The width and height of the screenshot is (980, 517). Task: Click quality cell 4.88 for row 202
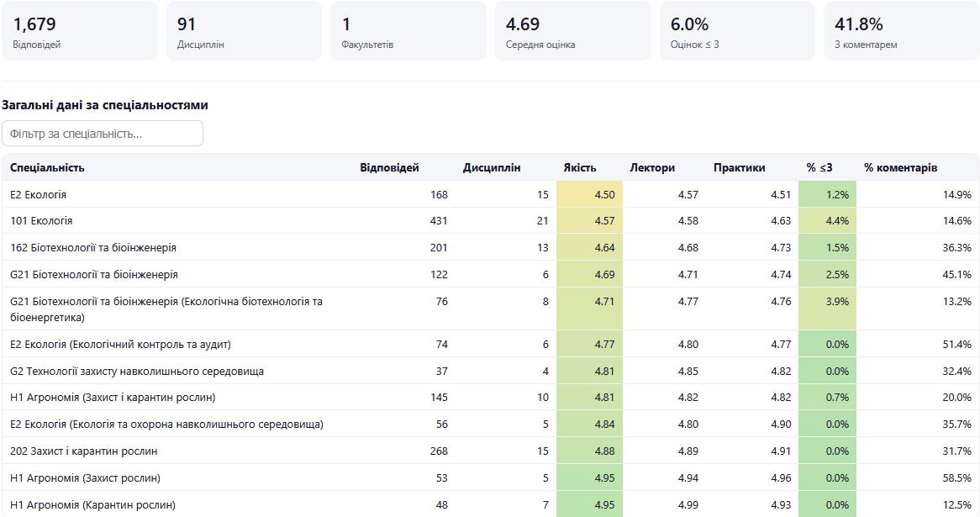tap(589, 451)
